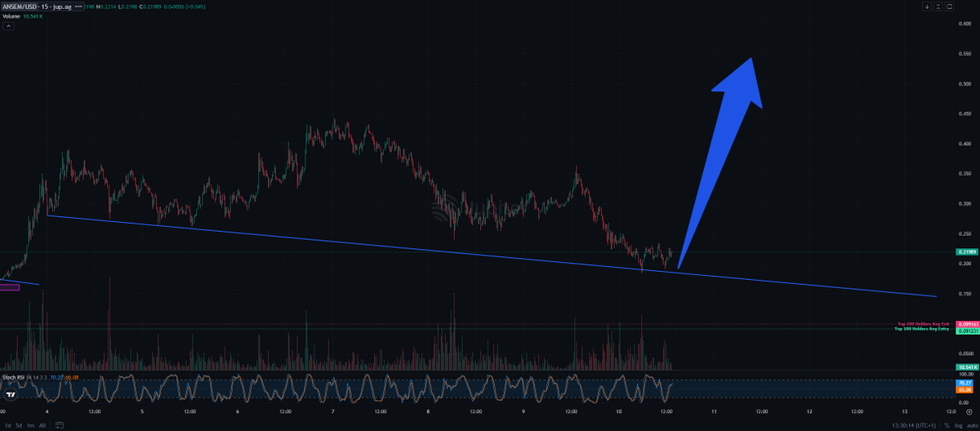
Task: Open the time axis settings gear icon
Action: point(969,412)
